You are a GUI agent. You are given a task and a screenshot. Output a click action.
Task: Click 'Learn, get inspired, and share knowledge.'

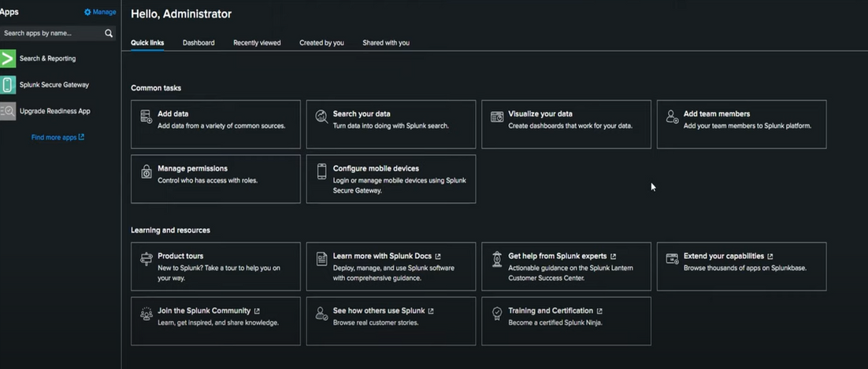point(218,323)
